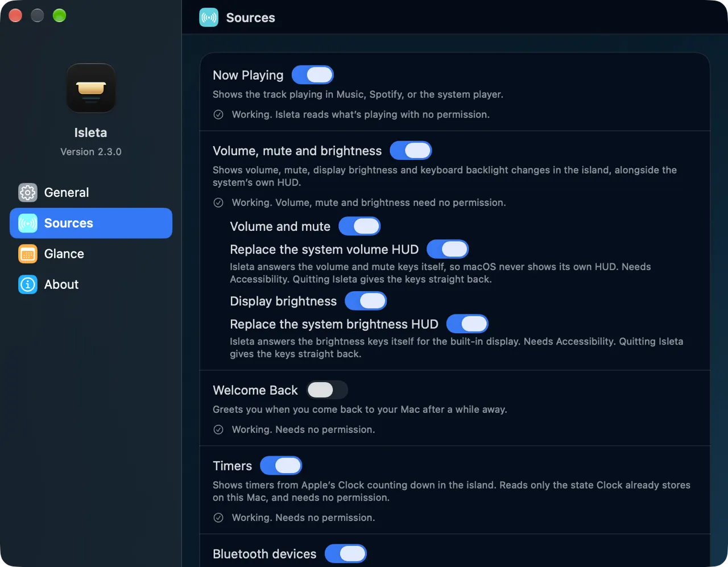The image size is (728, 567).
Task: Toggle Replace the system brightness HUD
Action: tap(468, 324)
